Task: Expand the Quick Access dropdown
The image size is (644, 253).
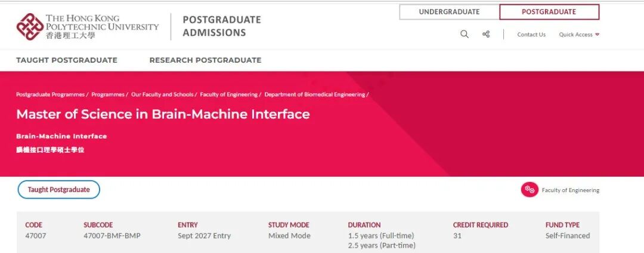Action: coord(579,35)
